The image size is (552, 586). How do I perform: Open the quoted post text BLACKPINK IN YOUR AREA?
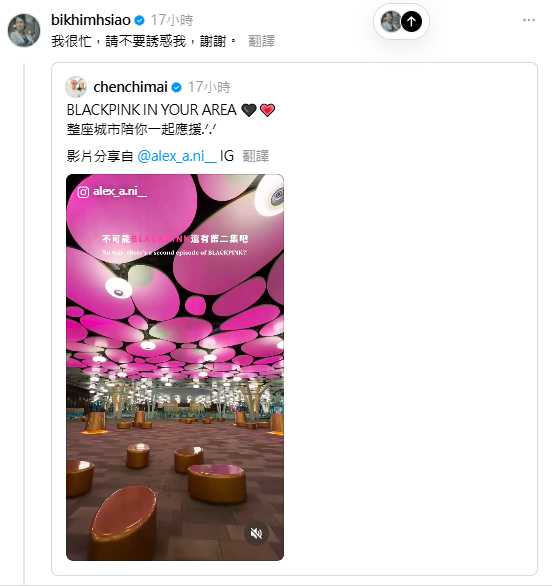click(151, 110)
